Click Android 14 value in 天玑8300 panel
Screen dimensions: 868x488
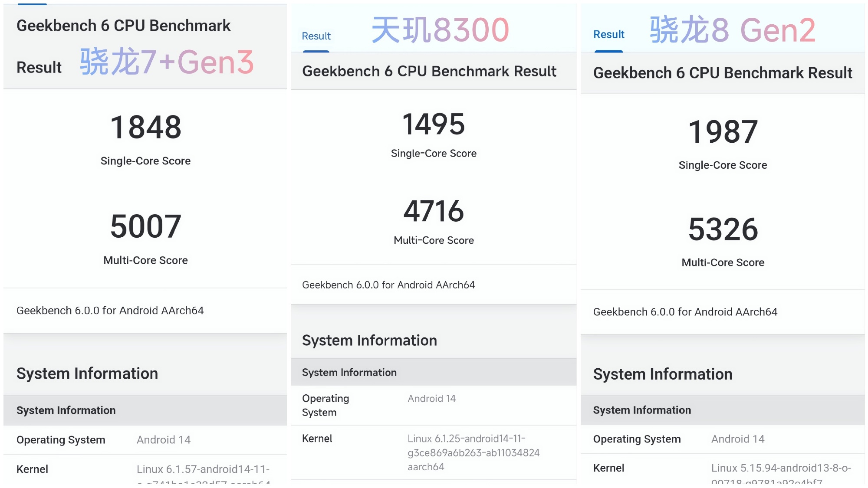(x=432, y=399)
